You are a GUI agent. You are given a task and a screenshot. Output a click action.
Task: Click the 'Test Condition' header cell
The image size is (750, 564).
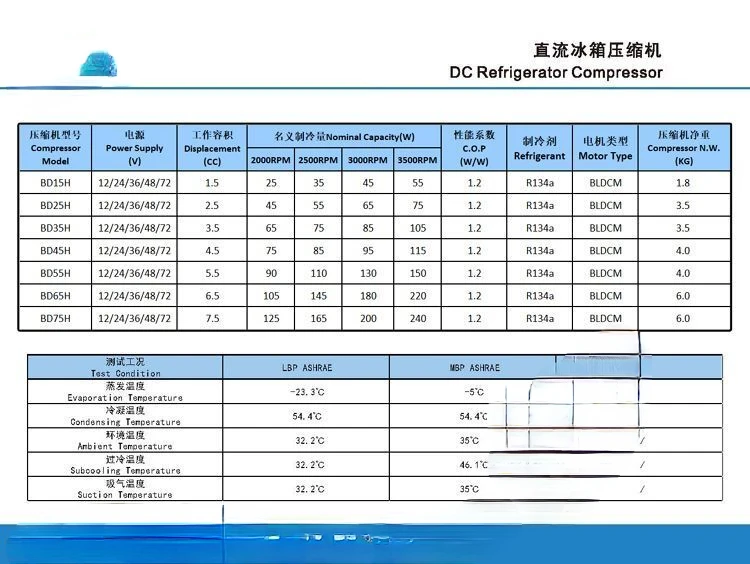125,367
